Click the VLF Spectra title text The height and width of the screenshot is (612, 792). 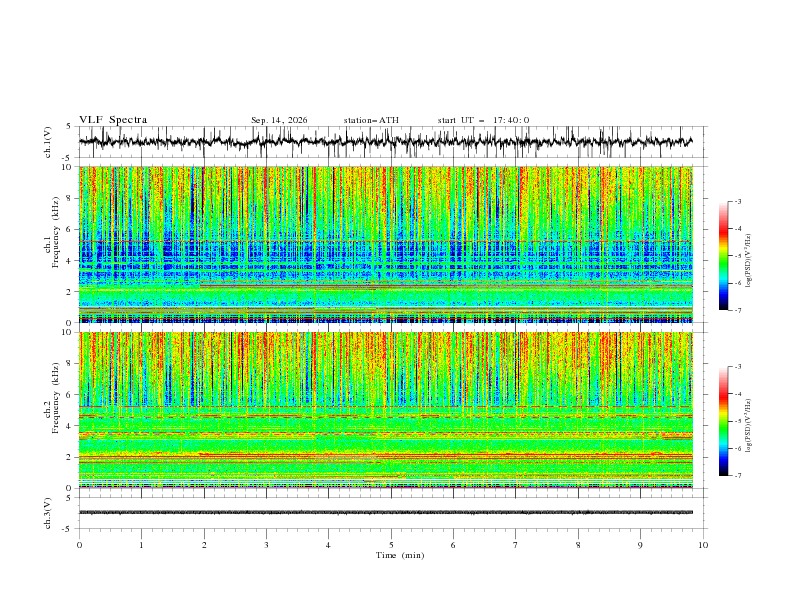pos(113,120)
